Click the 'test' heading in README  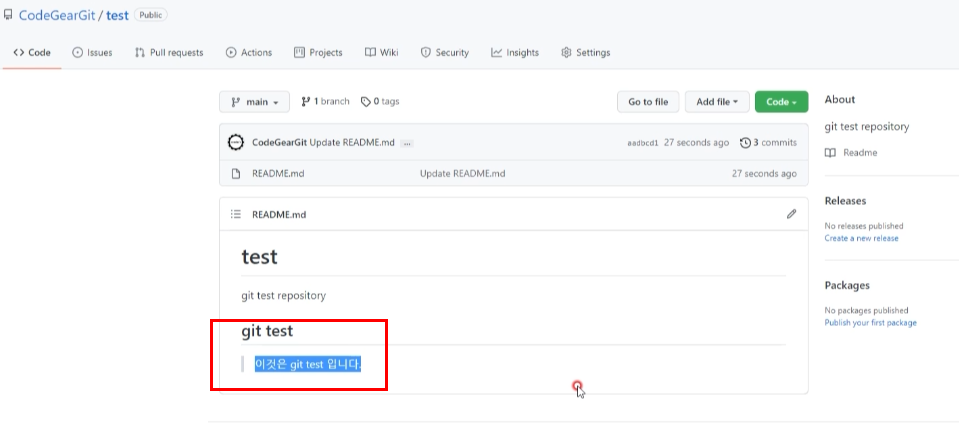pyautogui.click(x=259, y=257)
